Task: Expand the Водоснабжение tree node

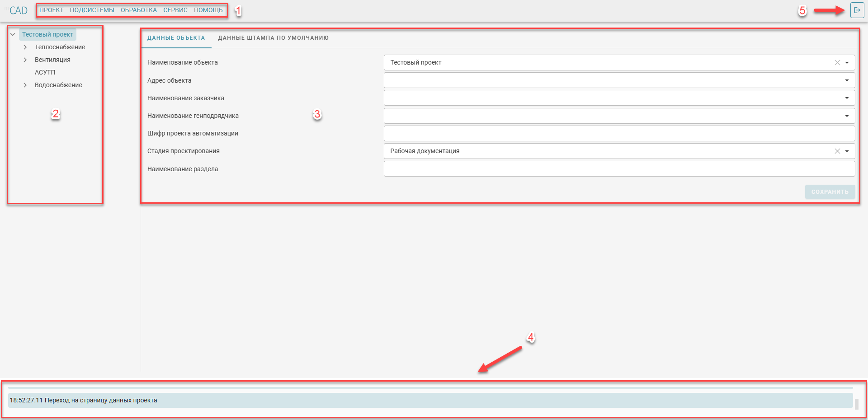Action: click(25, 85)
